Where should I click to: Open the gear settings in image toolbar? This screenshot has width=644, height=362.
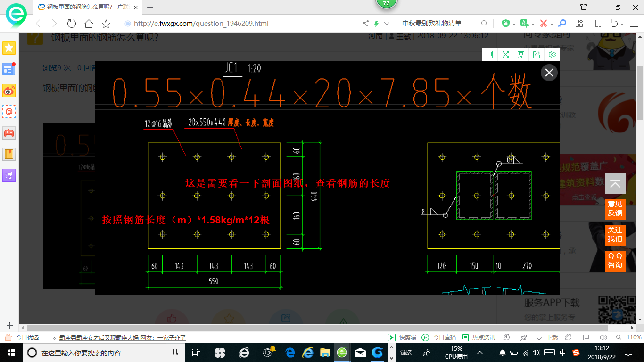click(x=552, y=55)
